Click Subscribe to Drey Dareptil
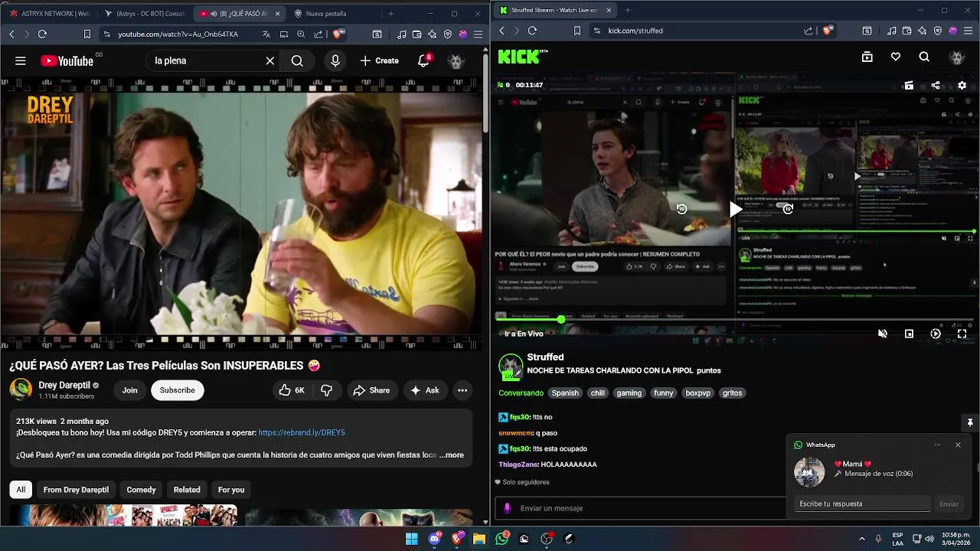 [x=177, y=390]
